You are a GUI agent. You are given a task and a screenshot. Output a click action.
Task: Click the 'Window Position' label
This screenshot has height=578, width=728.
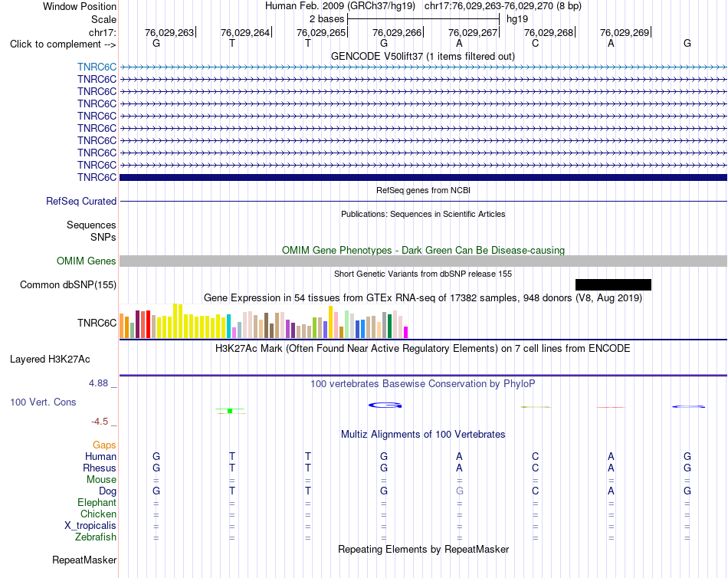80,6
